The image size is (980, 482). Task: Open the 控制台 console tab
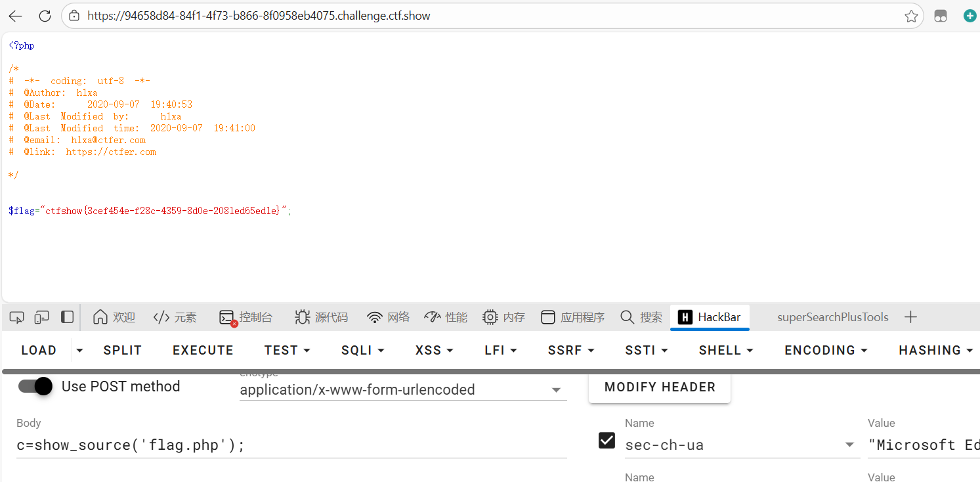coord(246,317)
